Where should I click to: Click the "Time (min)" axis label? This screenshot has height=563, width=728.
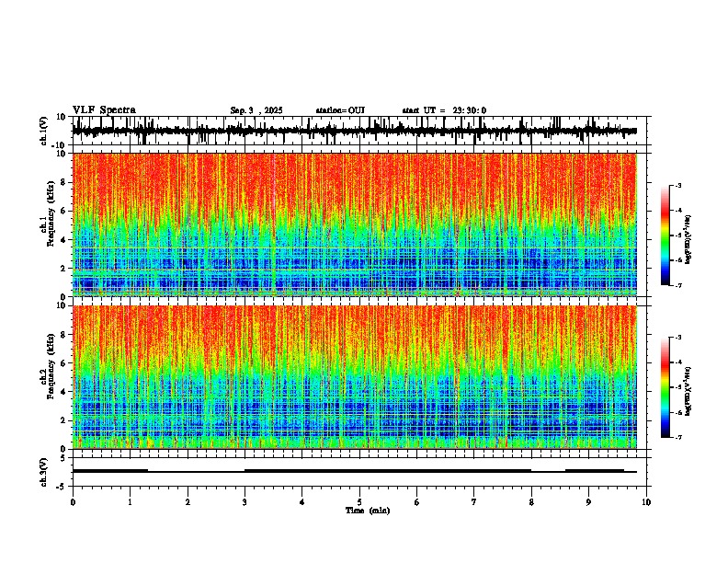[x=368, y=511]
